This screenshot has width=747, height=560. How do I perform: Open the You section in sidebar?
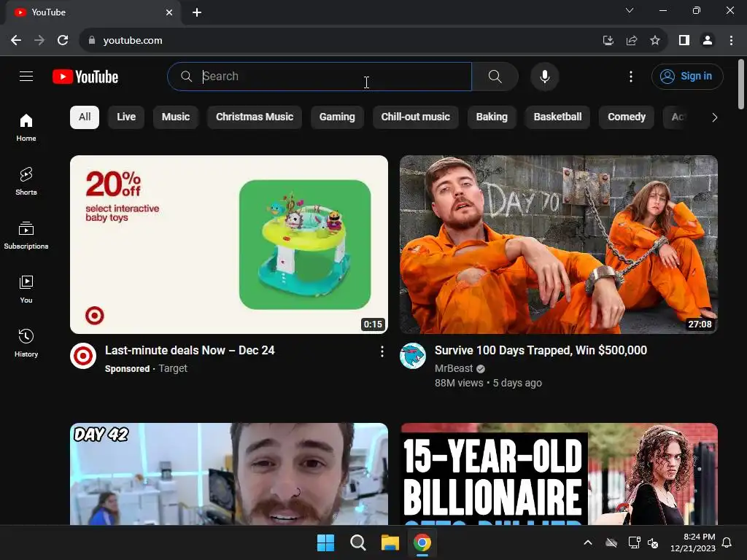coord(26,289)
